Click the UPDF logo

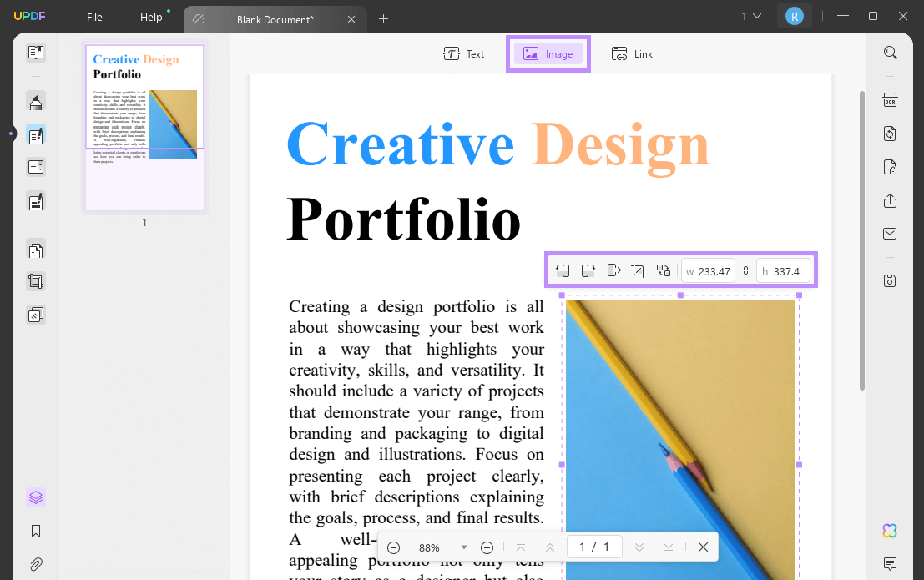29,17
